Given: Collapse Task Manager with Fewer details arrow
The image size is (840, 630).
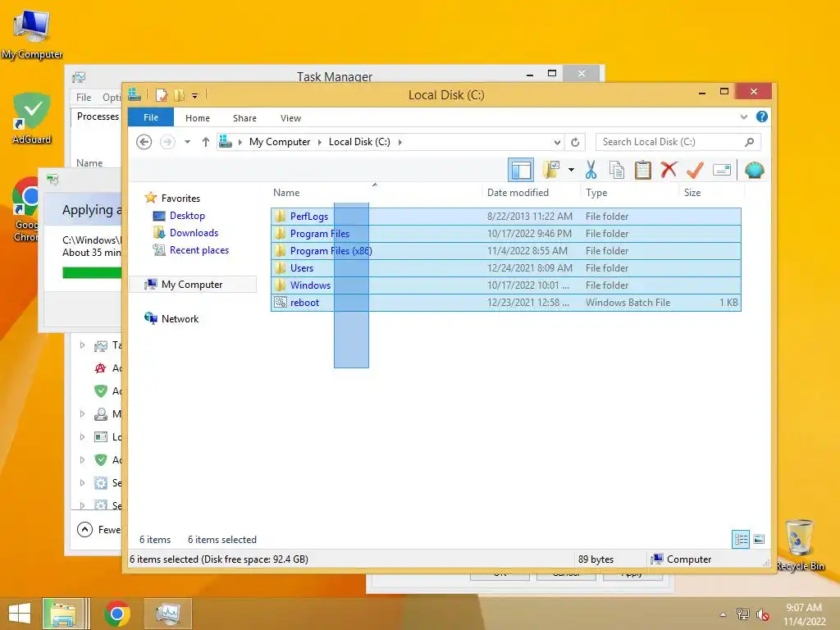Looking at the screenshot, I should (x=84, y=529).
